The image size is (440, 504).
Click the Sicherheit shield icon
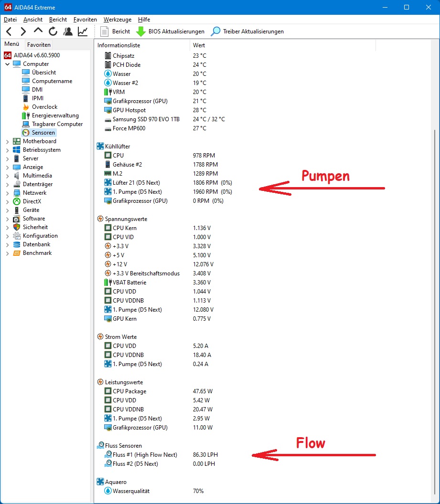point(17,227)
